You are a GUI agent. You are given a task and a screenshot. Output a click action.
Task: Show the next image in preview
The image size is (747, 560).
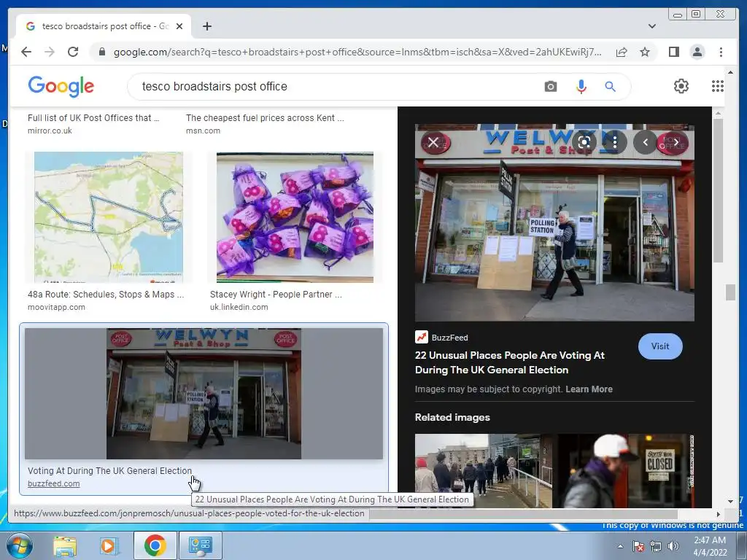676,142
